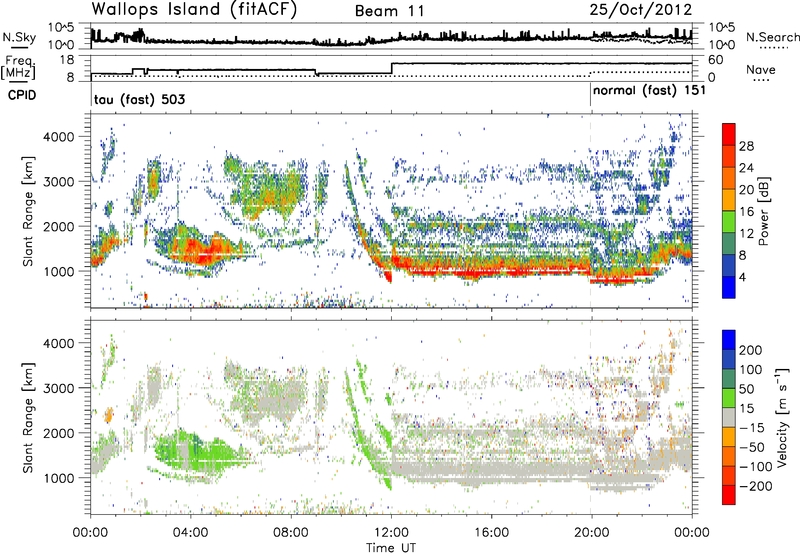Click the '-200' velocity colorbar tick
This screenshot has width=800, height=554.
(x=756, y=486)
